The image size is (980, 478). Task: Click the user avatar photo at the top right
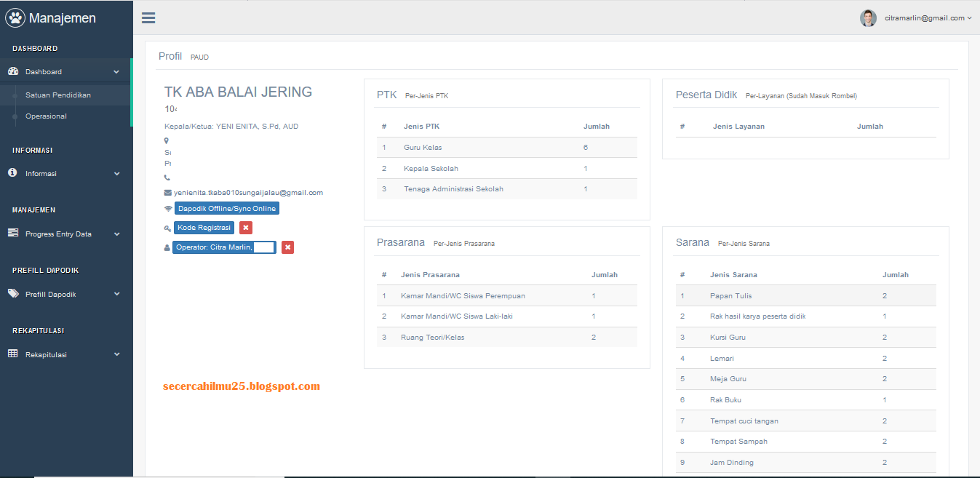point(868,18)
